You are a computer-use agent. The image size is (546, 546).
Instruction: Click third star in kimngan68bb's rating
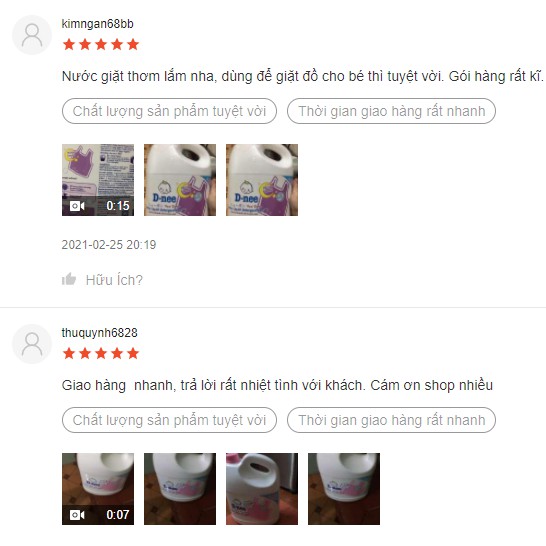(101, 45)
